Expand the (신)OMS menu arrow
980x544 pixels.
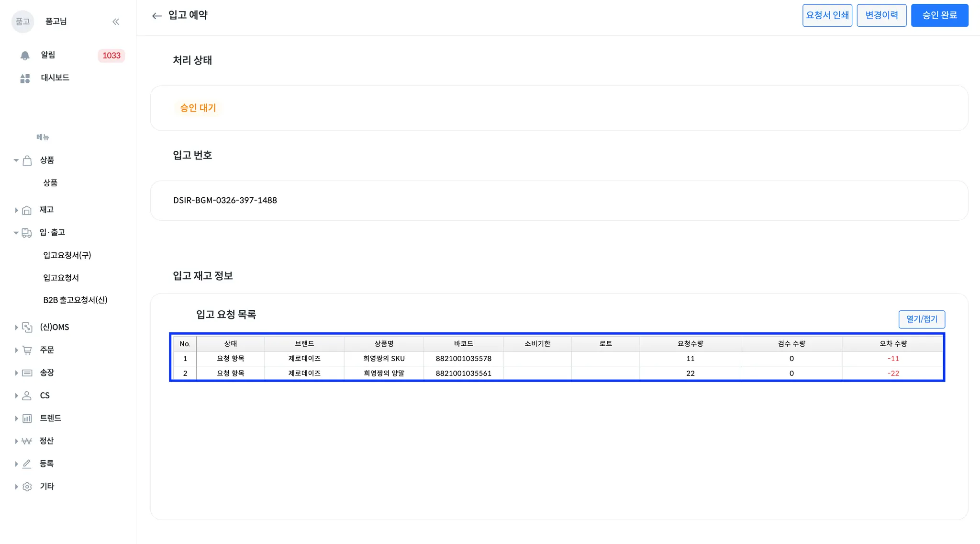coord(16,328)
